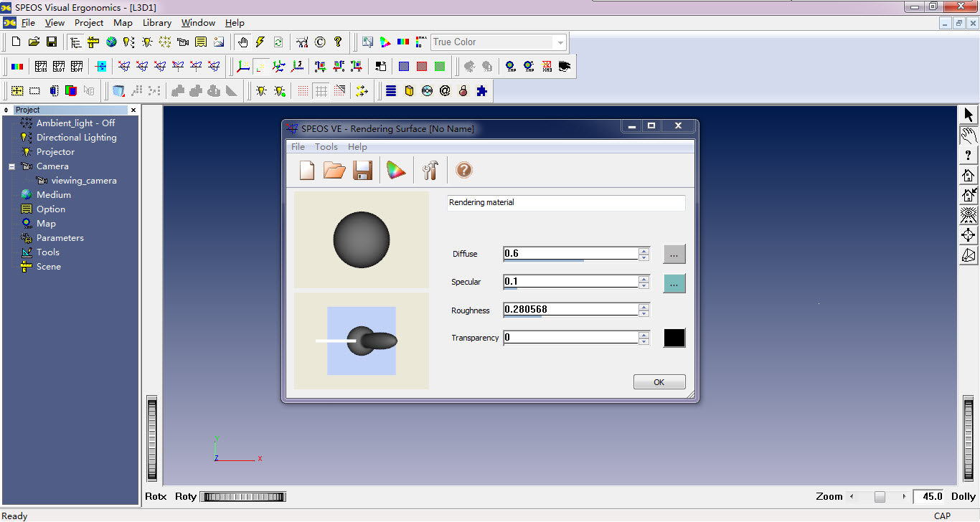Screen dimensions: 980x522
Task: Click the home icon in right viewer toolbar
Action: pyautogui.click(x=969, y=175)
